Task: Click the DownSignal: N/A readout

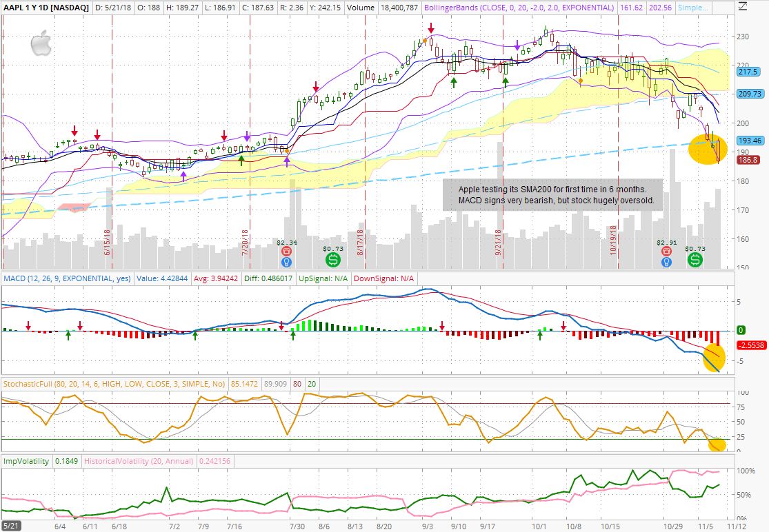Action: pyautogui.click(x=384, y=278)
